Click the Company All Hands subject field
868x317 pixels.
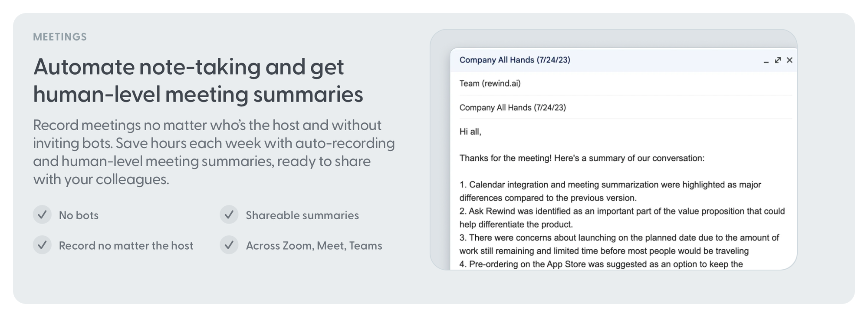[x=513, y=108]
